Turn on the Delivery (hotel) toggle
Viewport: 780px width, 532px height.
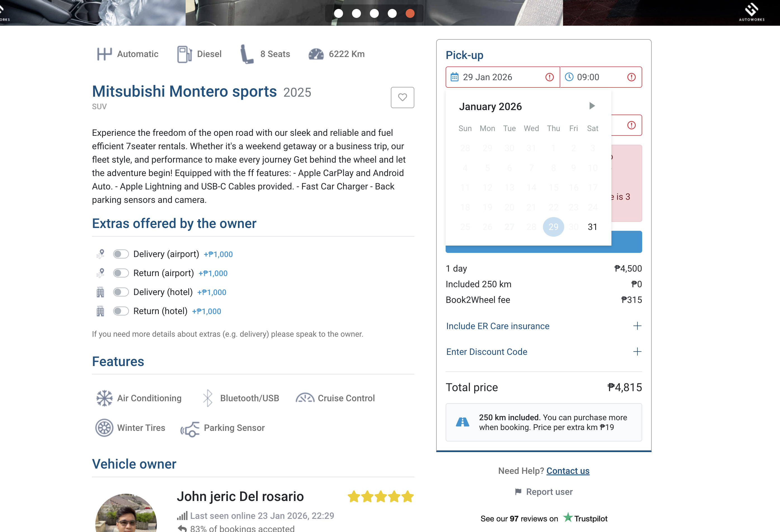[121, 292]
